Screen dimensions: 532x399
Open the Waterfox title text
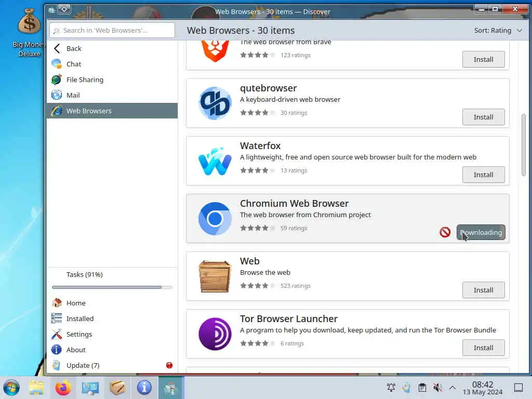point(260,145)
